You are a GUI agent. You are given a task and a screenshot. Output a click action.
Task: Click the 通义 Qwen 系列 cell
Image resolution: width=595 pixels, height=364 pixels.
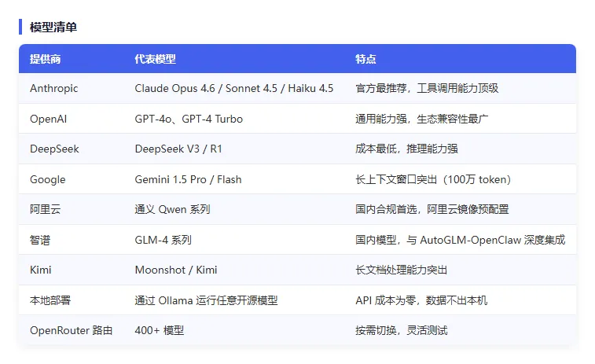(172, 210)
